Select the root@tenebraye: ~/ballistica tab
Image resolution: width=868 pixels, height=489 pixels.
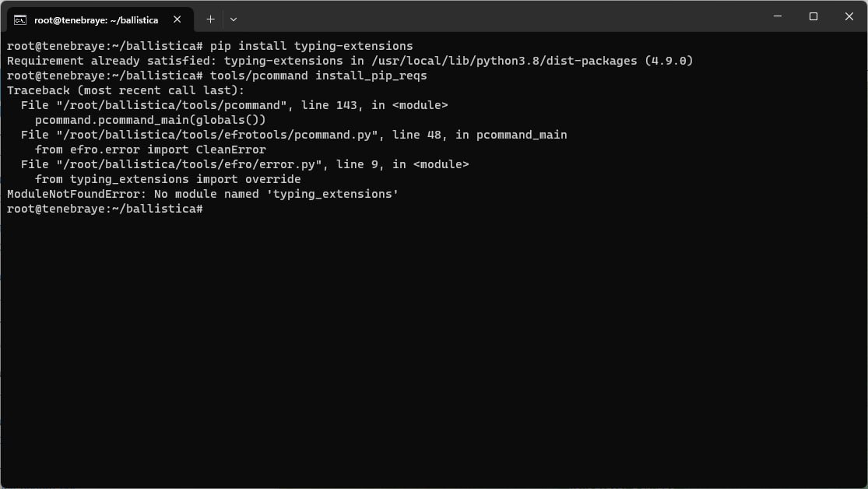click(x=96, y=19)
